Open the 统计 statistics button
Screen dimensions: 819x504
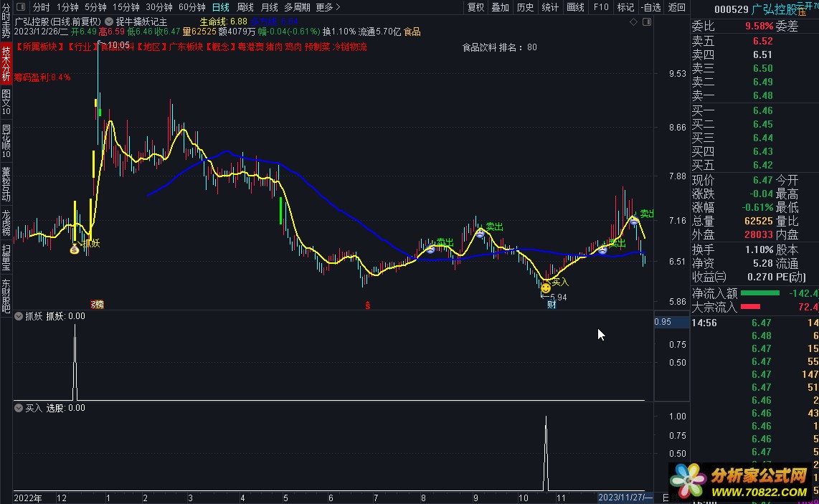point(550,6)
